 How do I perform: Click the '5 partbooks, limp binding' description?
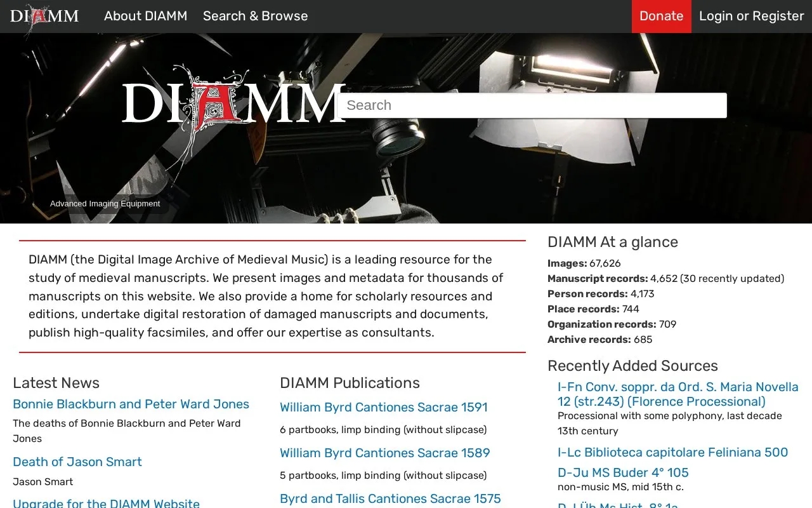[383, 476]
